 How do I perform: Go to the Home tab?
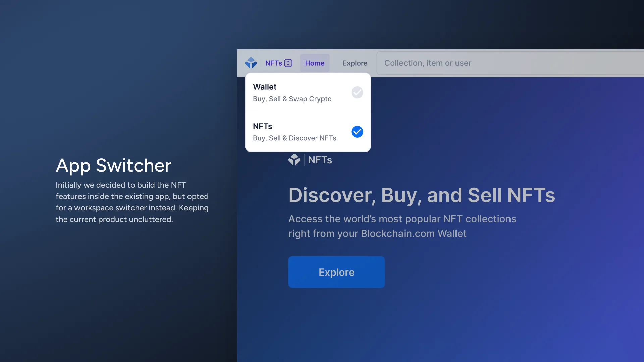pyautogui.click(x=315, y=63)
